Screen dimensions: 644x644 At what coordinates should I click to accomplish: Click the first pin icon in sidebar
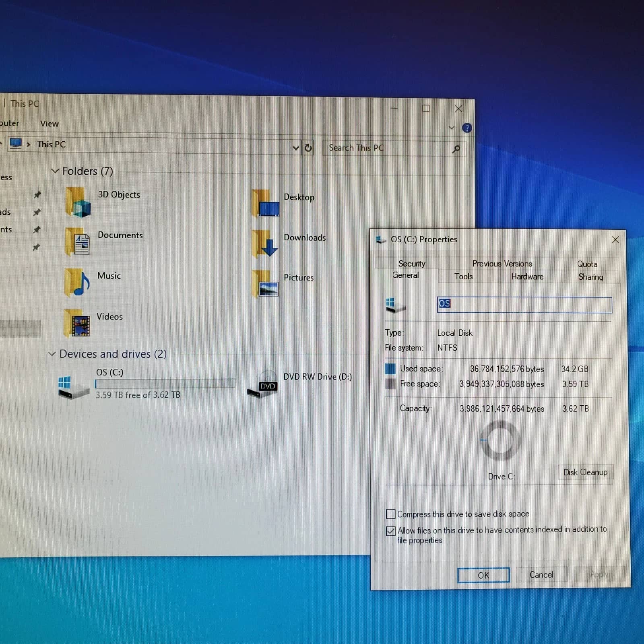point(37,195)
